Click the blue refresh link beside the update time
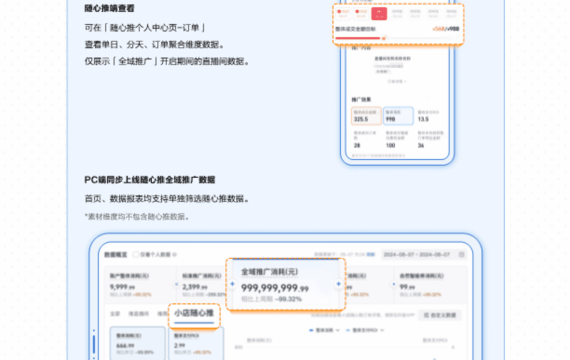Screen dimensions: 570x360 point(370,255)
